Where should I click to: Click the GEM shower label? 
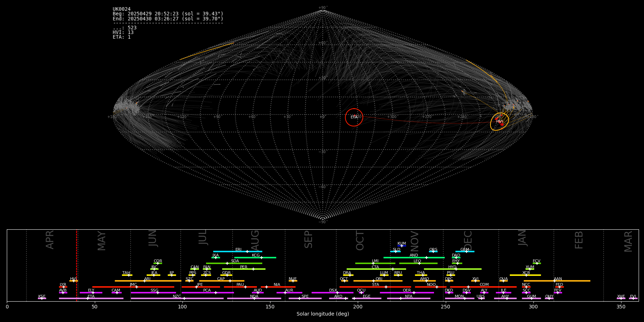coord(464,250)
